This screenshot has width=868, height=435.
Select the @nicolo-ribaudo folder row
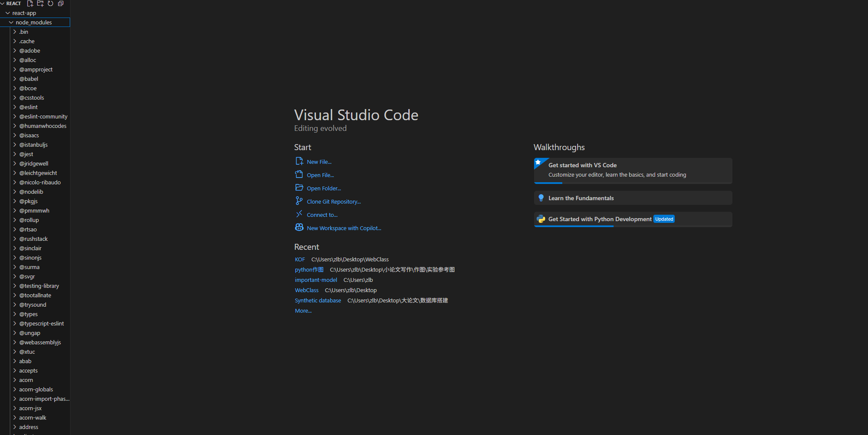point(35,182)
